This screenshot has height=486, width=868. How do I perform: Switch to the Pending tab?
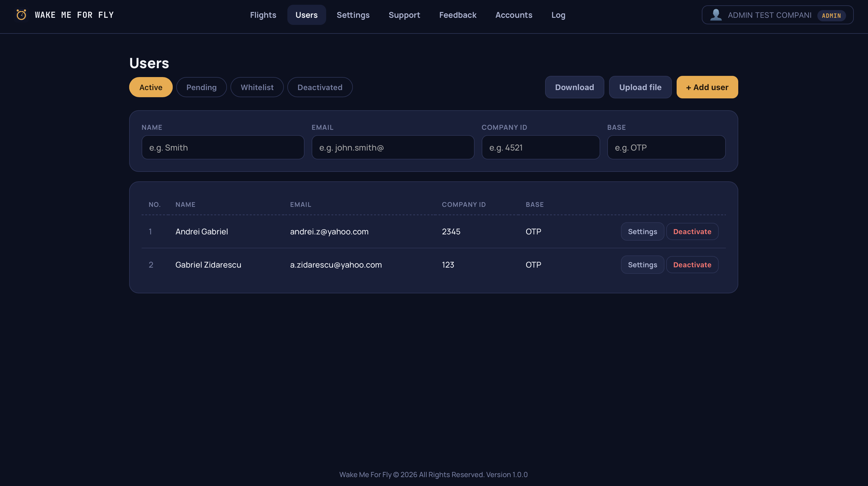click(201, 87)
